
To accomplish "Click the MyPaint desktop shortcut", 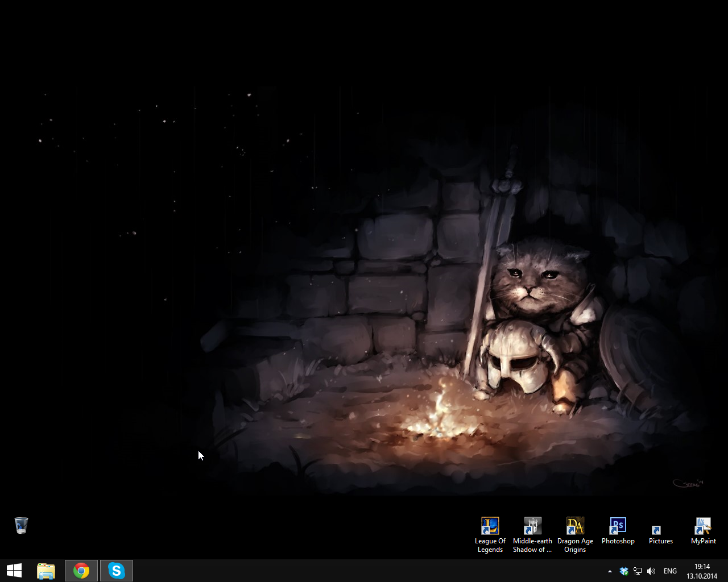I will click(x=703, y=526).
